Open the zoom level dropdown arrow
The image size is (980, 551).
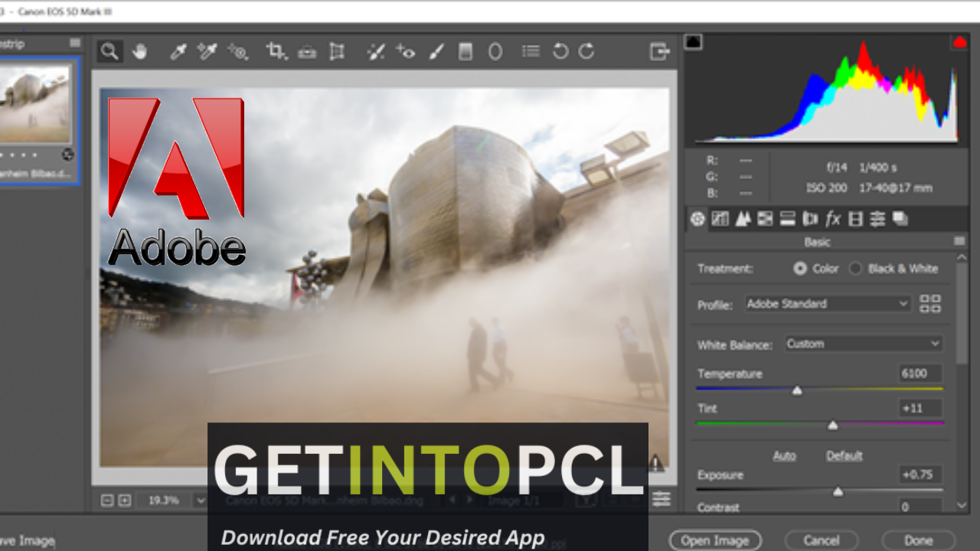pyautogui.click(x=201, y=500)
